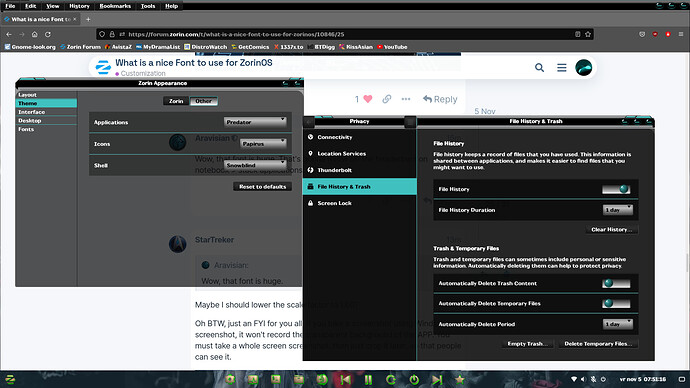
Task: Bookmark page with star icon
Action: (588, 34)
